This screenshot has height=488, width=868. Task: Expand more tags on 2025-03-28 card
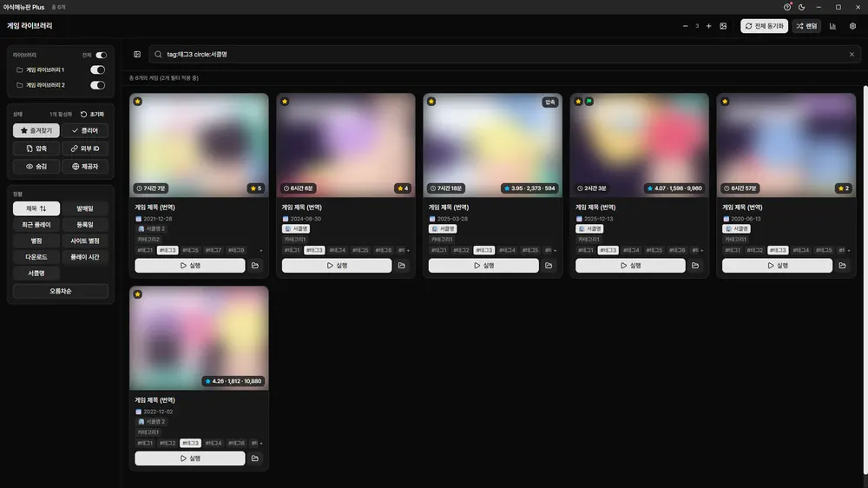click(x=555, y=250)
